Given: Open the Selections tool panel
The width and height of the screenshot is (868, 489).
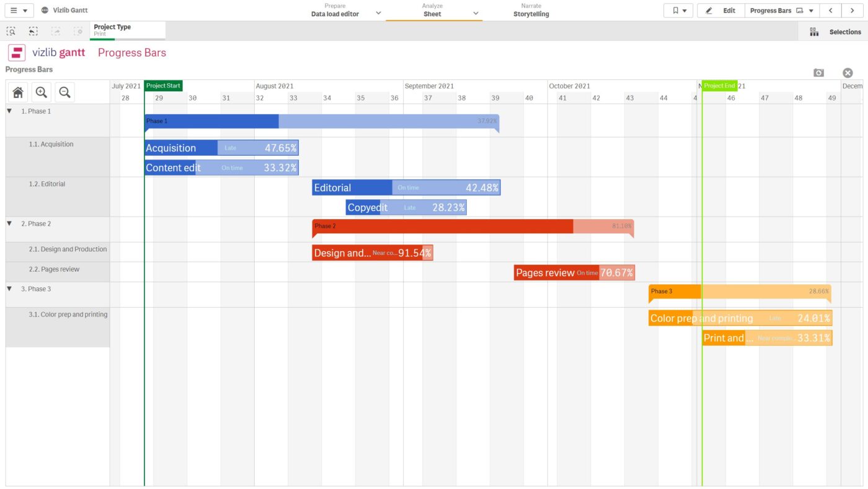Looking at the screenshot, I should [x=835, y=32].
